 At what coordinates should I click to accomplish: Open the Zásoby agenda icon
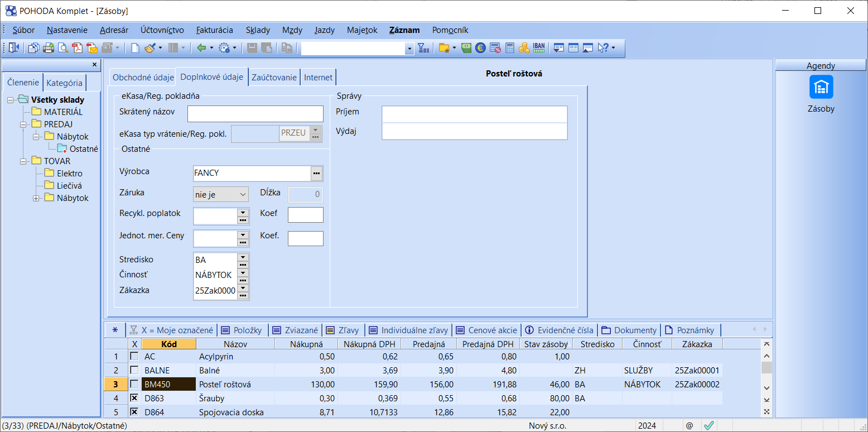821,87
